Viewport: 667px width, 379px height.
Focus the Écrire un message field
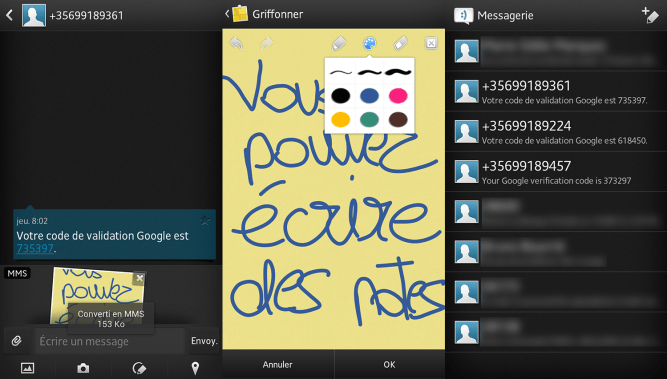pyautogui.click(x=110, y=341)
